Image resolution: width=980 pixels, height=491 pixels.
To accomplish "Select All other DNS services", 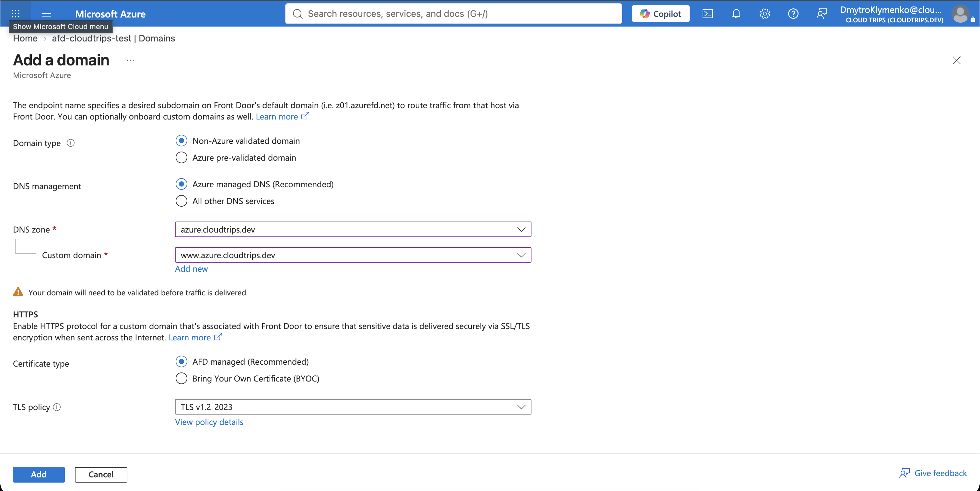I will coord(181,201).
